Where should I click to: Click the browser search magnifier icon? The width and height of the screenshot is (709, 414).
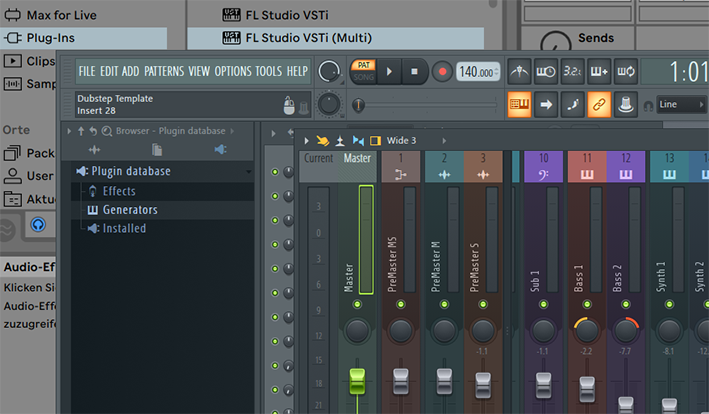pos(106,131)
